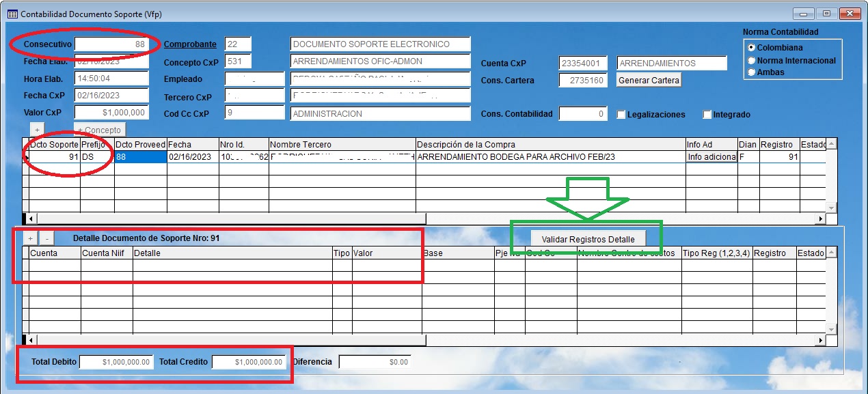This screenshot has width=868, height=394.
Task: Click the ARRENDAMIENTOS OFIC-ADMON description field
Action: [x=381, y=61]
